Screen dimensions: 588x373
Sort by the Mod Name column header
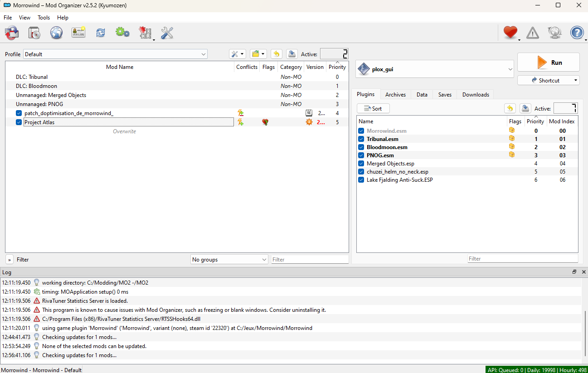[x=120, y=67]
